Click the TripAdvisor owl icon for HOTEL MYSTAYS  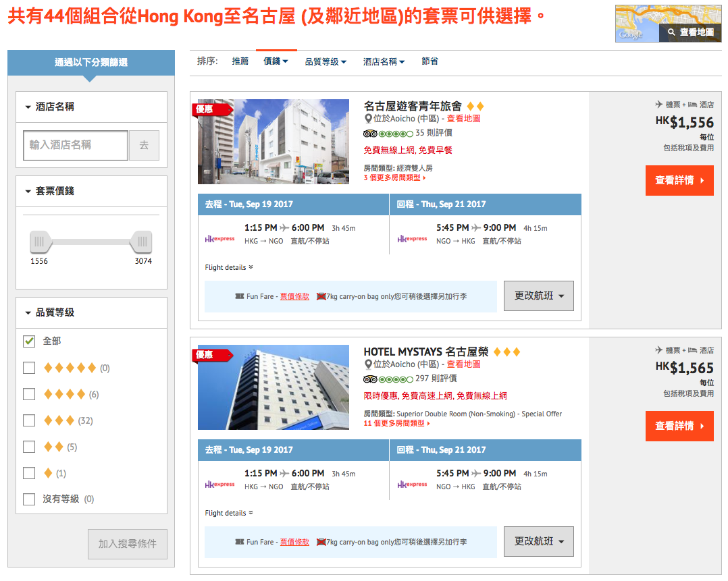point(370,379)
